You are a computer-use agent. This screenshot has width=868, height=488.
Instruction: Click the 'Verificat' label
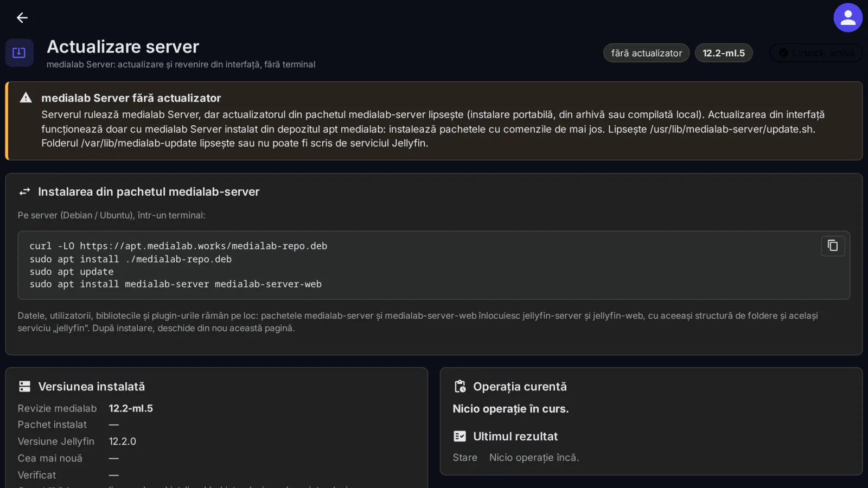pyautogui.click(x=37, y=475)
